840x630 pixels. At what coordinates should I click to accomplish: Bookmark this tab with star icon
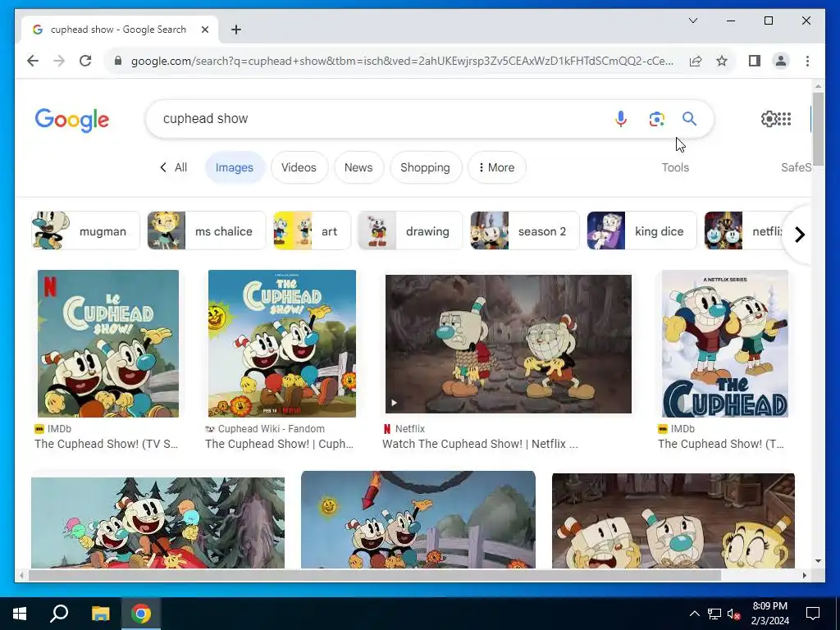722,61
